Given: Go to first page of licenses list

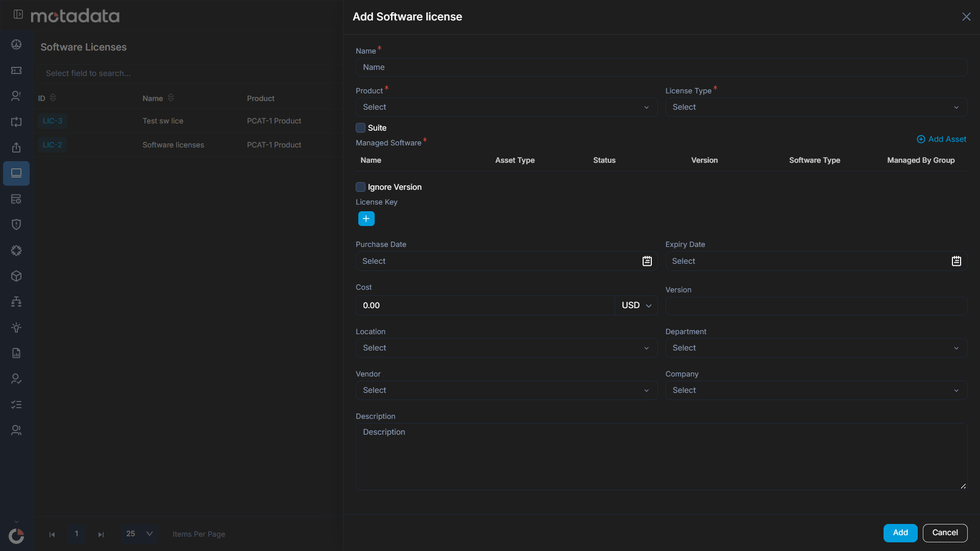Looking at the screenshot, I should coord(52,534).
